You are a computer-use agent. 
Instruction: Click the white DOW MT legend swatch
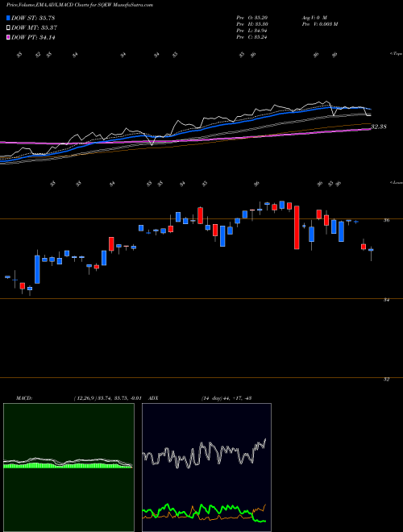[x=8, y=28]
